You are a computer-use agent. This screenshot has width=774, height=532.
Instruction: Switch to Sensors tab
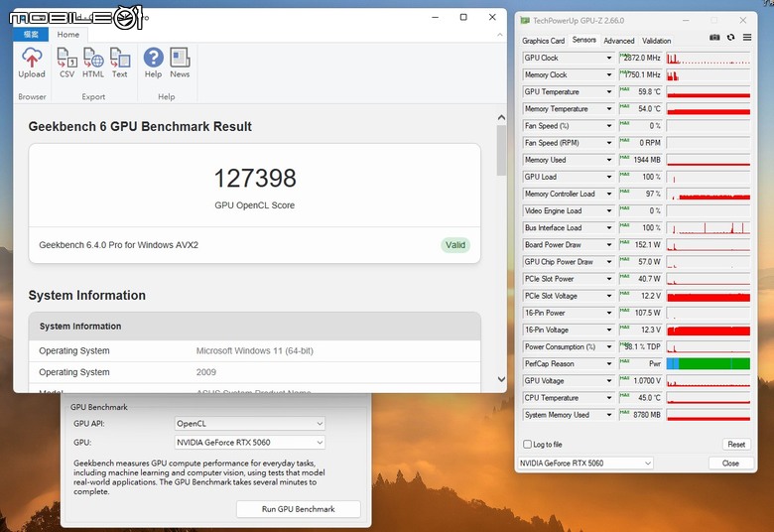pos(583,40)
